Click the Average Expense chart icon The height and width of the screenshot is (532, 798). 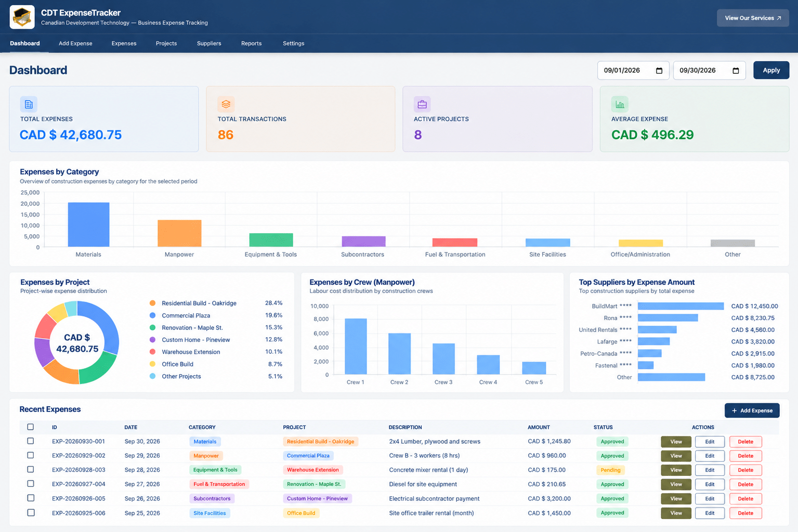[620, 104]
